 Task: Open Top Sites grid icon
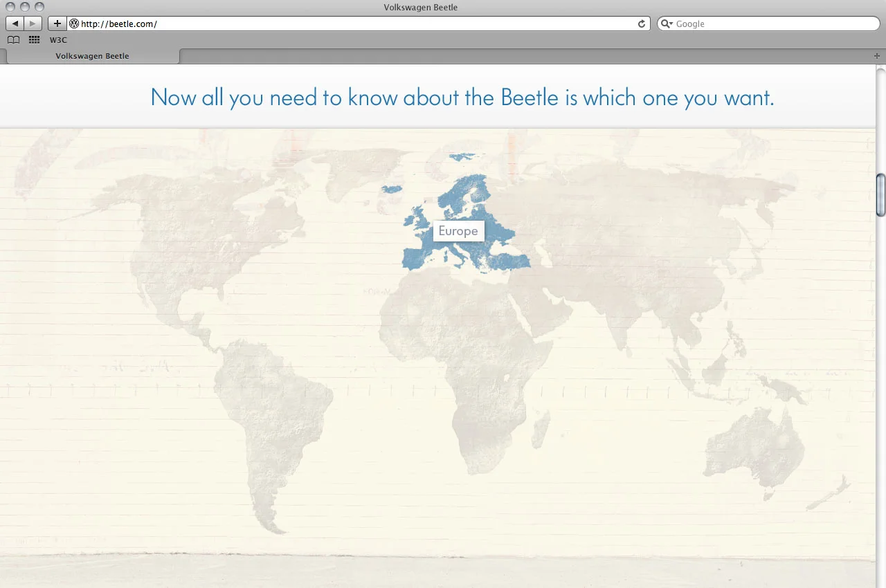[x=34, y=40]
